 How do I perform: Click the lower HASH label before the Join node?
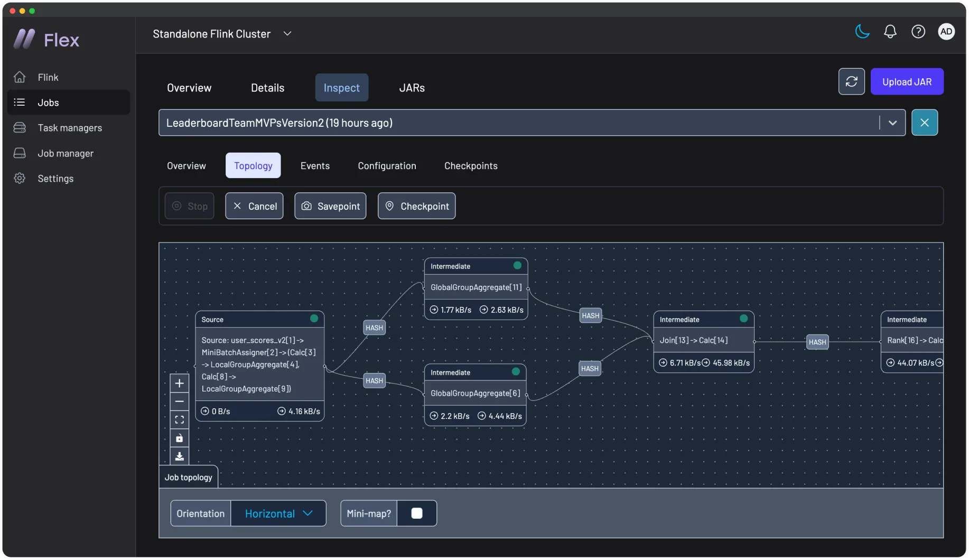click(590, 368)
